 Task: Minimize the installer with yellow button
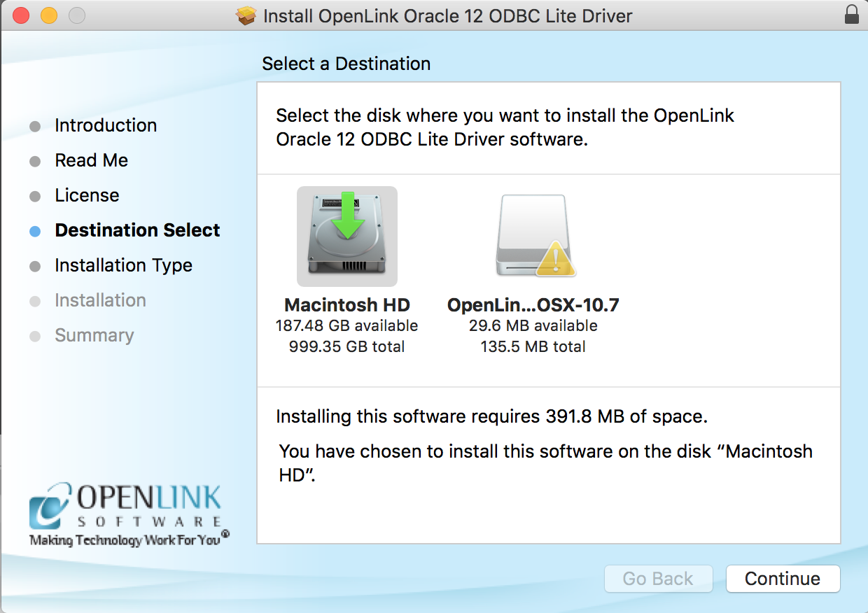click(48, 15)
